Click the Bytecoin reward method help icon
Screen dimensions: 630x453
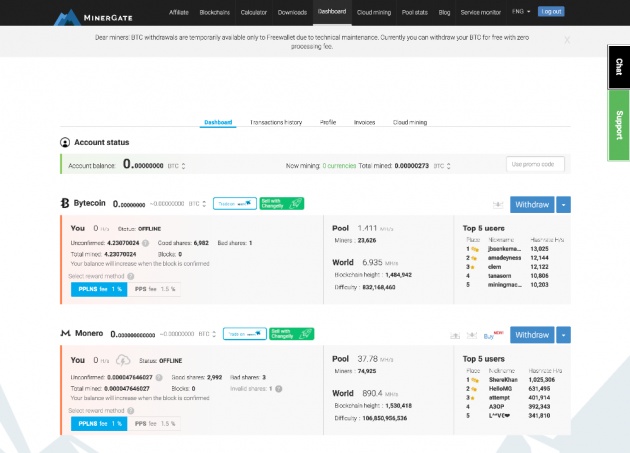tap(131, 276)
